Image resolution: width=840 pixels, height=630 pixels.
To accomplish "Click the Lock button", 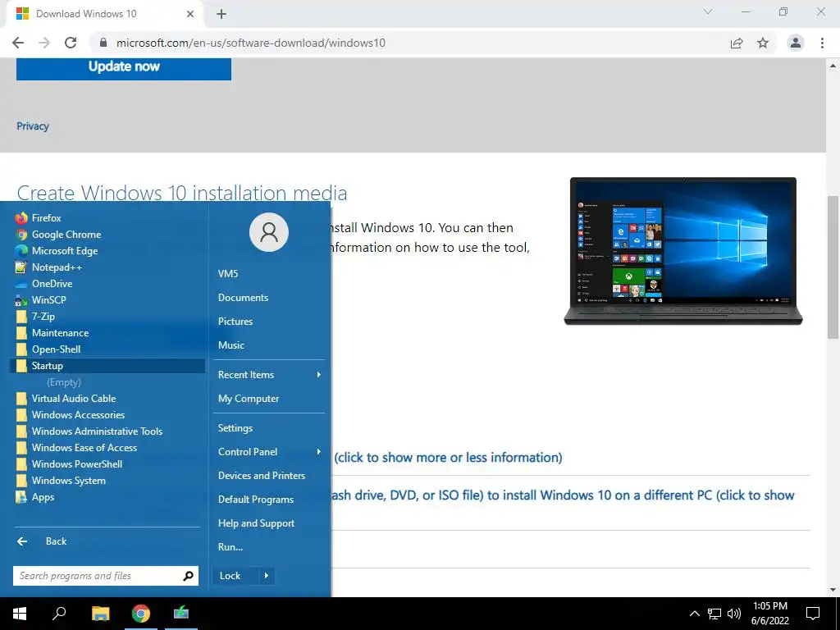I will tap(235, 576).
